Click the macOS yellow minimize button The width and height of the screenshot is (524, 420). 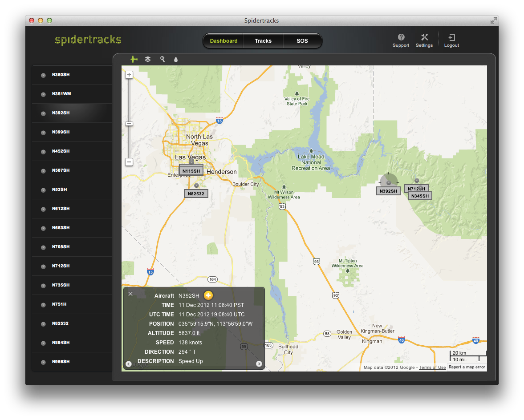point(41,20)
